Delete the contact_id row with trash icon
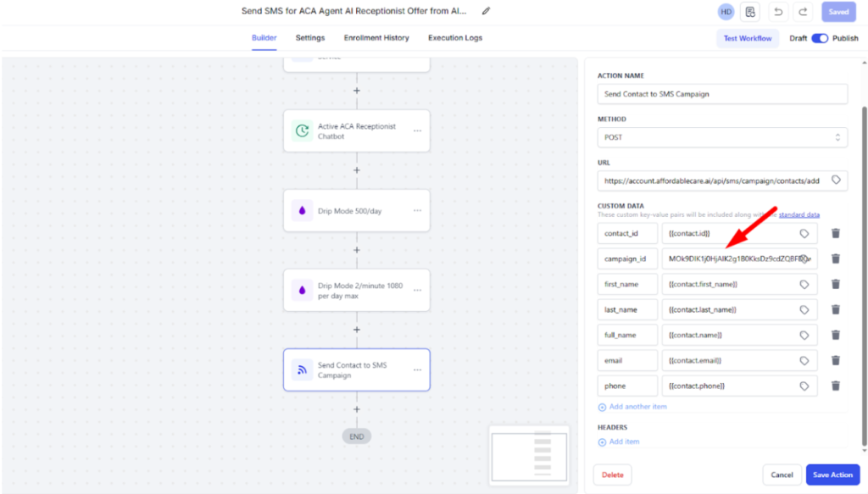 (835, 233)
